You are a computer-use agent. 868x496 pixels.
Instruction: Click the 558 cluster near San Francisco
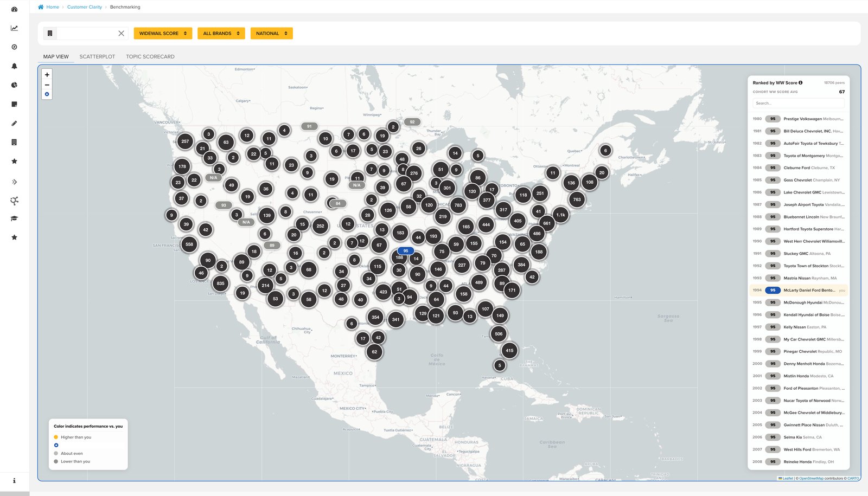point(189,244)
